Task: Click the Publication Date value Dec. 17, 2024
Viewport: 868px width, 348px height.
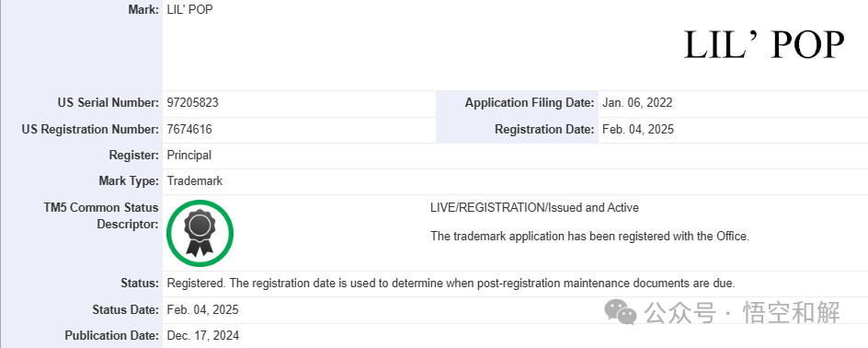Action: click(x=203, y=335)
